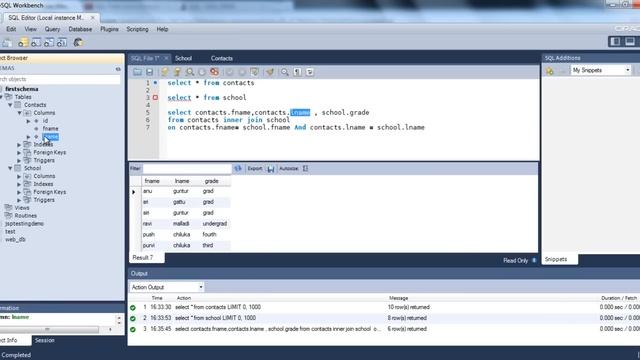Toggle invisible characters pilcrow icon
The height and width of the screenshot is (360, 640).
pos(297,72)
